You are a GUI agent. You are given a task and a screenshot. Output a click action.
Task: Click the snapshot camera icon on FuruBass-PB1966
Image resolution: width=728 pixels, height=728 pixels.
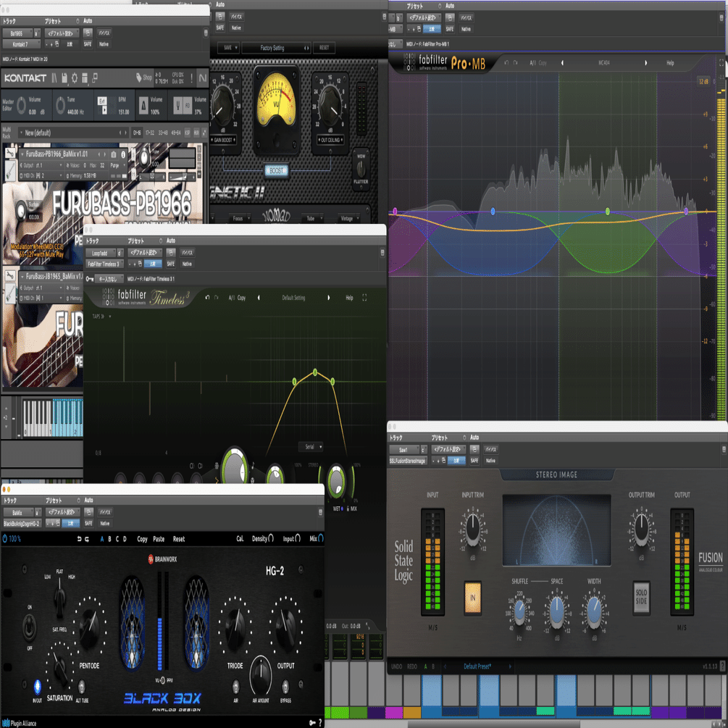click(114, 154)
